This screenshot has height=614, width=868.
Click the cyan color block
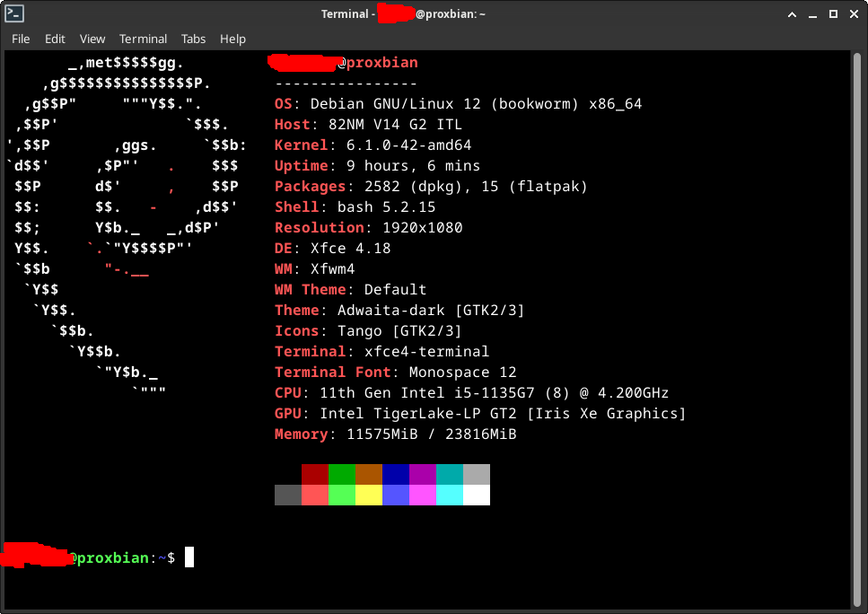pyautogui.click(x=450, y=495)
